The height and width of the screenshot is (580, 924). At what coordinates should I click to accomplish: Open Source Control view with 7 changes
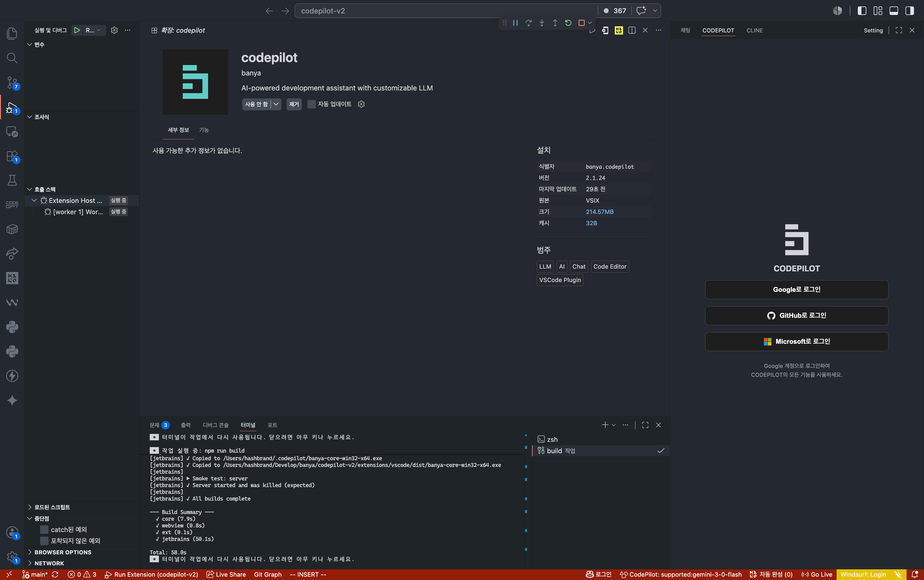click(12, 83)
